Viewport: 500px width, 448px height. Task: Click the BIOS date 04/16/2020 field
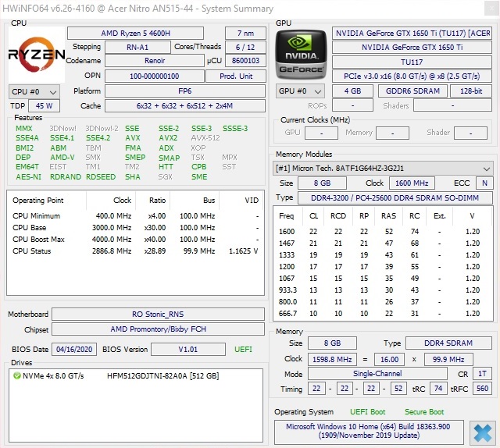(74, 349)
